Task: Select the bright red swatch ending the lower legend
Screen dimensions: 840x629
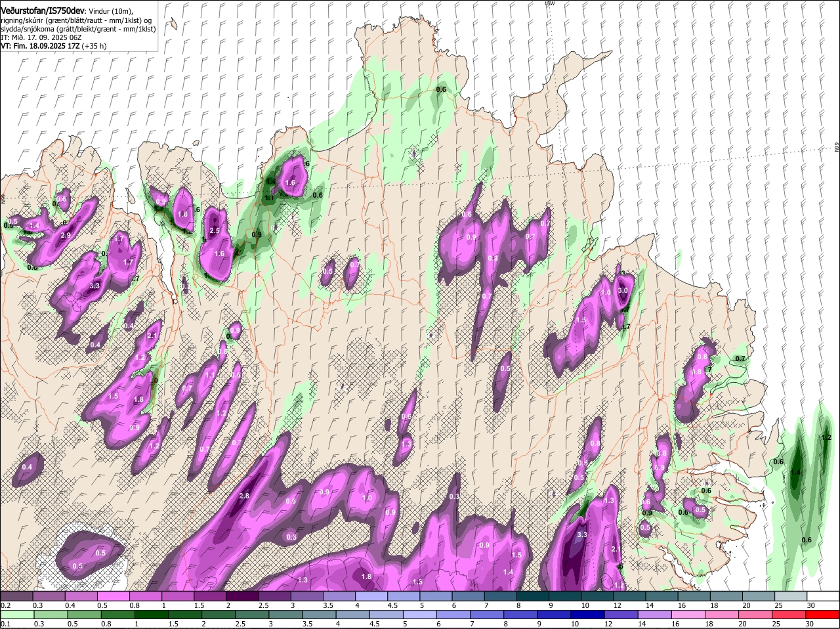Action: tap(823, 615)
